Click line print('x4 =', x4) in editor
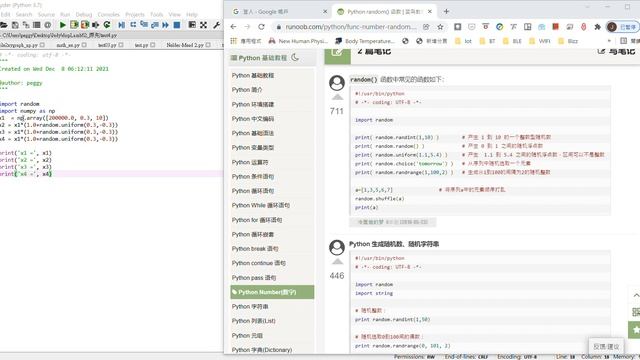The width and height of the screenshot is (640, 360). pos(26,174)
